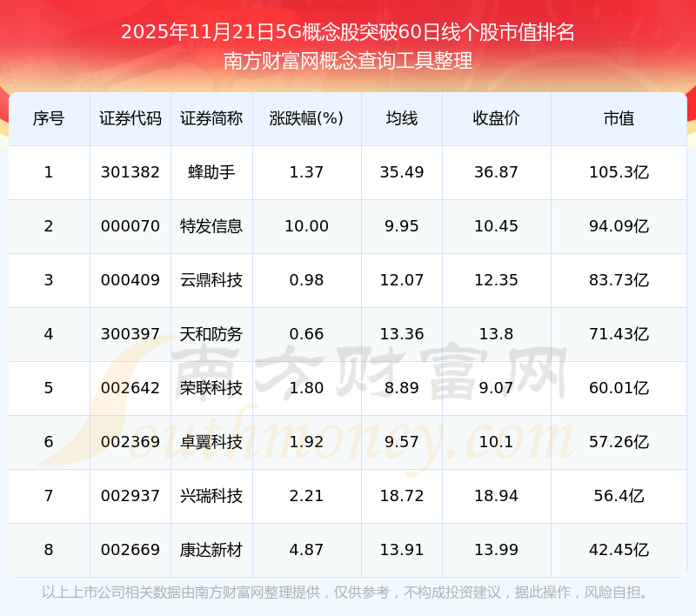This screenshot has width=696, height=616.
Task: Click market value 60.01亿
Action: (x=619, y=388)
